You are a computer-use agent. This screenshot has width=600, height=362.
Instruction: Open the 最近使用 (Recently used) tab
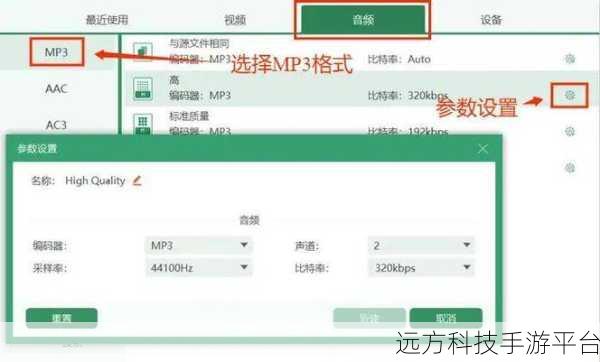(107, 19)
